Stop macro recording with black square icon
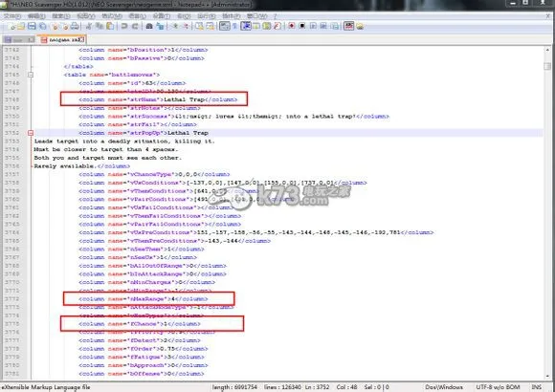The image size is (555, 392). click(x=302, y=26)
